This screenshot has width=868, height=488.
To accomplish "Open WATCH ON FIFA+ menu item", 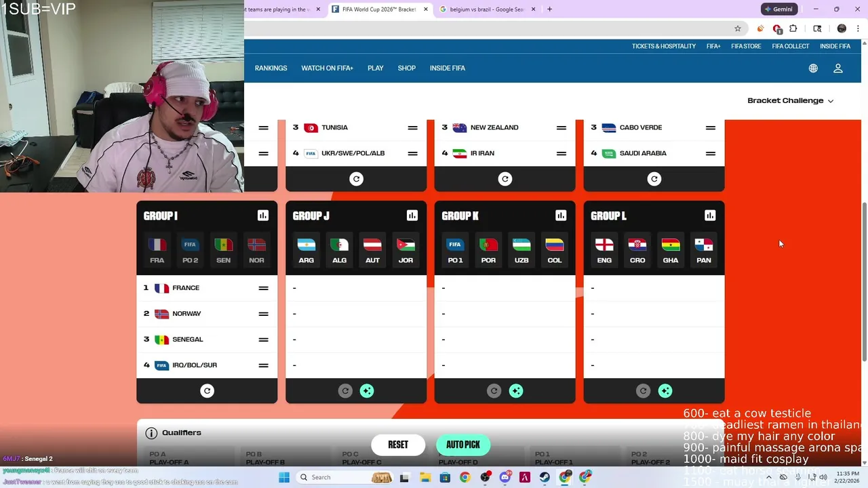I will (x=328, y=68).
